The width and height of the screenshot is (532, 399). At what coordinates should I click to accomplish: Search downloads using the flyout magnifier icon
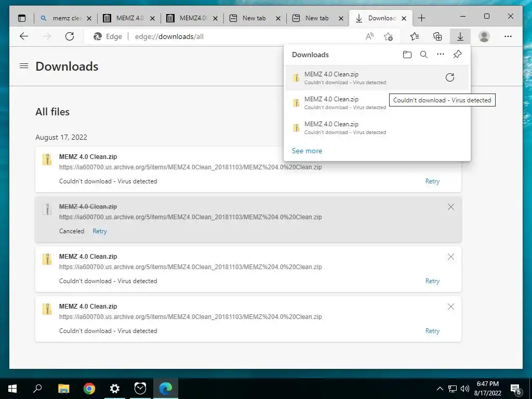pyautogui.click(x=424, y=55)
